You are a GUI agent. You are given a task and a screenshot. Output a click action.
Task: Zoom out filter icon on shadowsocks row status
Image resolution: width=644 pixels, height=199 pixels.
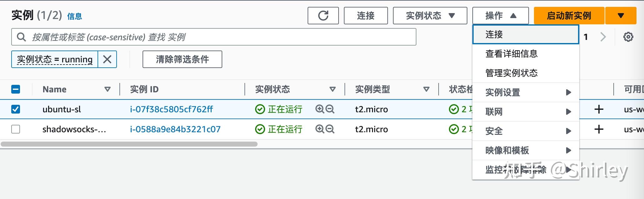(330, 129)
